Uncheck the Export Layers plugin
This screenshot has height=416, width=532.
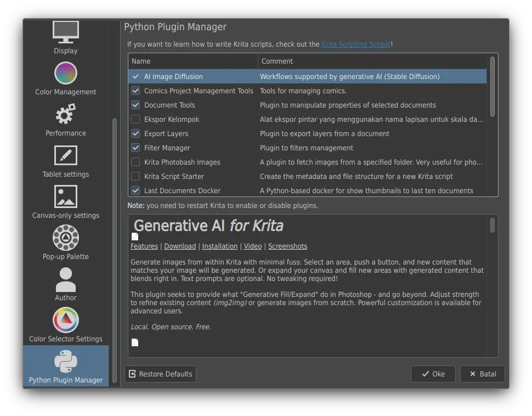point(135,133)
